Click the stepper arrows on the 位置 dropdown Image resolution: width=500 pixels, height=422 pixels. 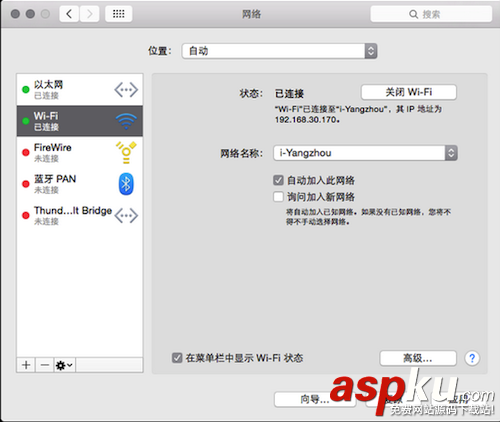[371, 51]
